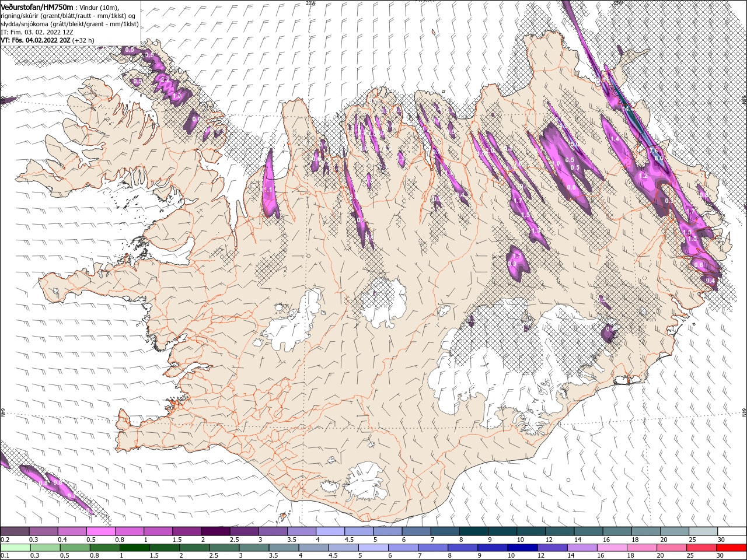
Task: Pick the upper scale swatch between 2 and 2.5
Action: [x=215, y=531]
